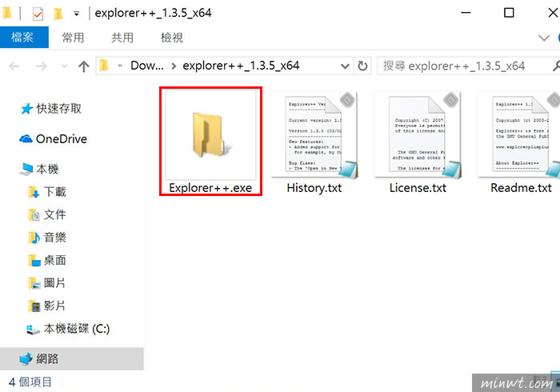
Task: Switch to the 常用 ribbon tab
Action: coord(73,37)
